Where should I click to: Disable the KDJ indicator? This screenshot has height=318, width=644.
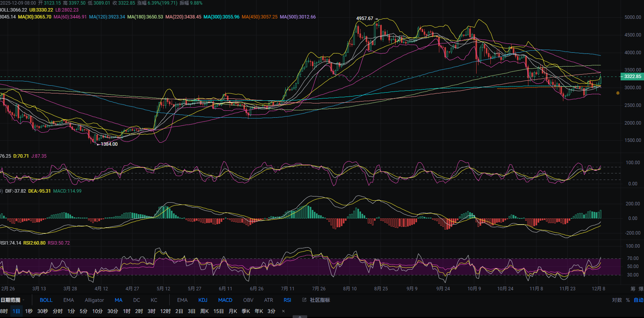click(x=203, y=300)
